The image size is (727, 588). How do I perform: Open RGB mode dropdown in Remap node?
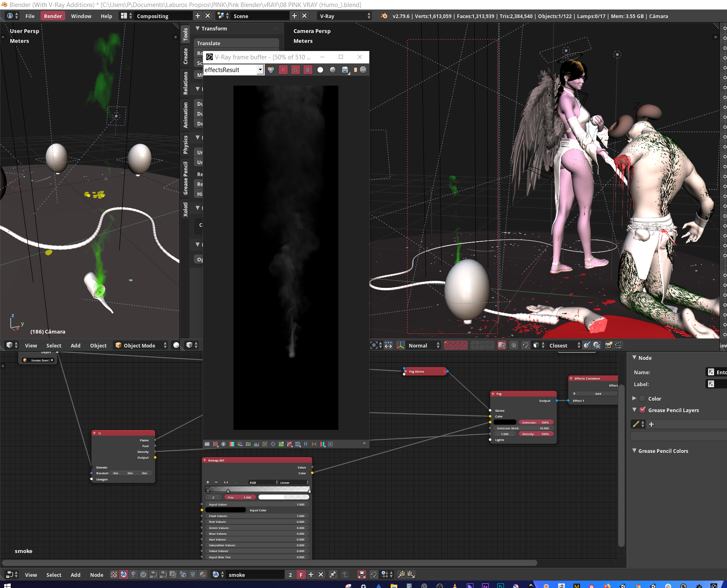tap(263, 482)
